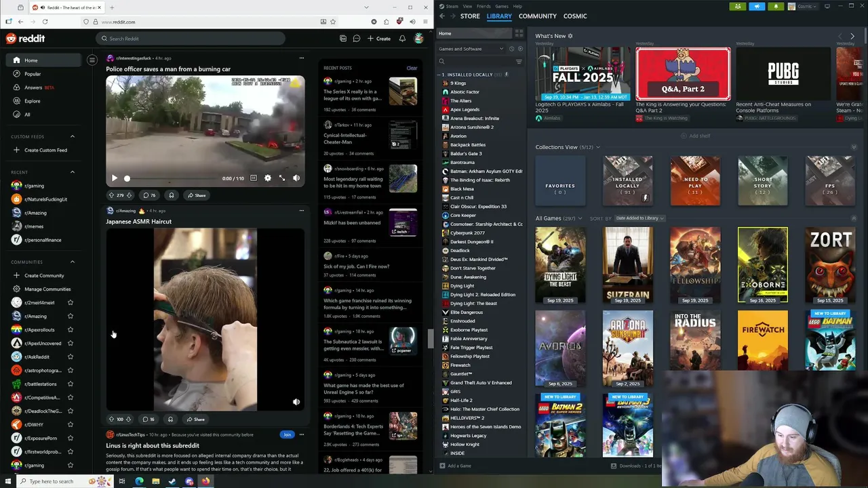Collapse Recent section in Reddit sidebar
The width and height of the screenshot is (868, 488).
click(x=73, y=172)
